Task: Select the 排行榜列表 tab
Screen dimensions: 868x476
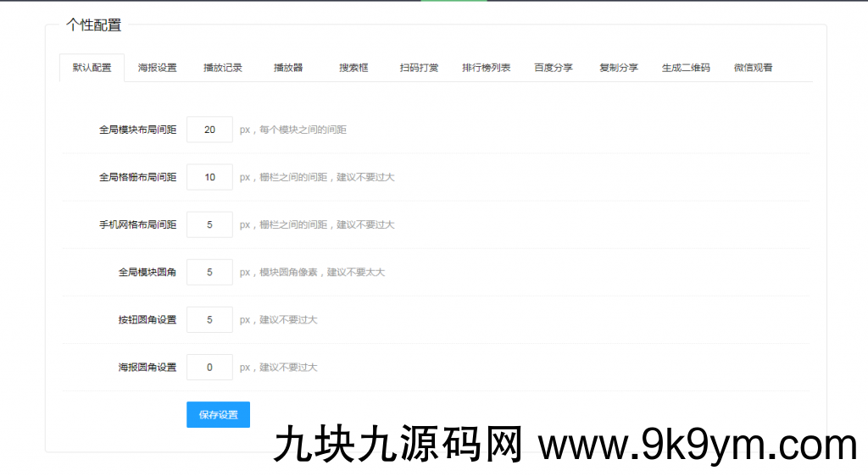Action: 486,68
